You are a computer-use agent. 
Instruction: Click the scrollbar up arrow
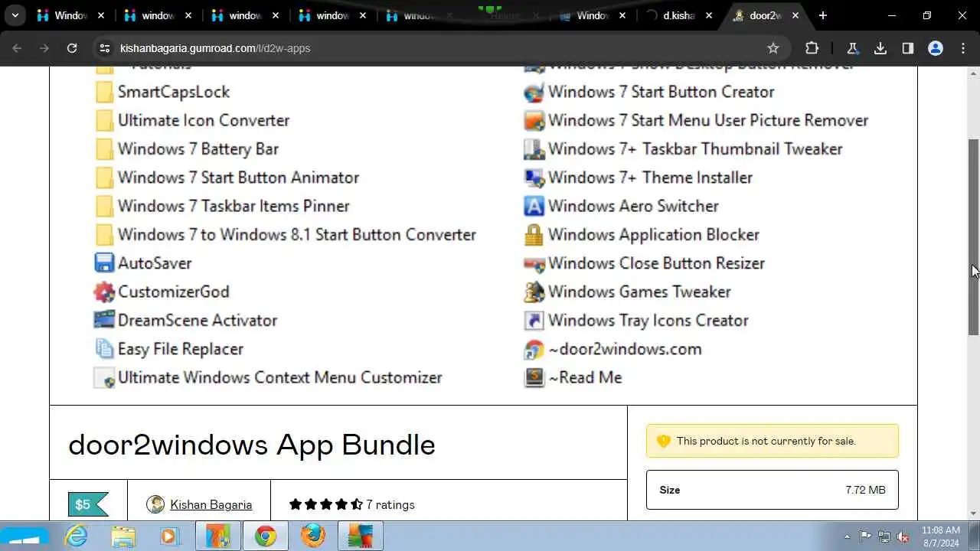click(x=973, y=73)
